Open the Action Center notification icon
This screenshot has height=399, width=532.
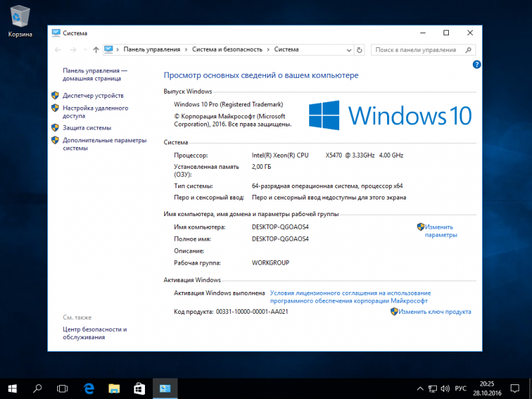[515, 389]
